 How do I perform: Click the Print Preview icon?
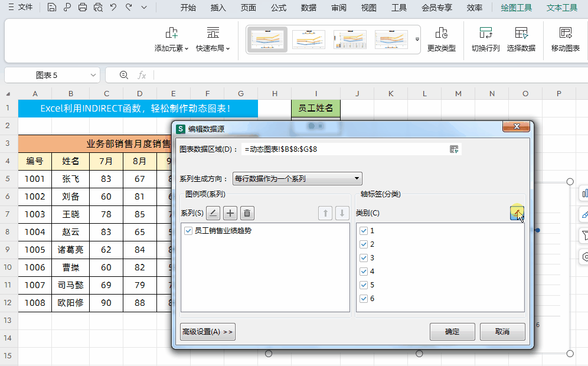(98, 7)
